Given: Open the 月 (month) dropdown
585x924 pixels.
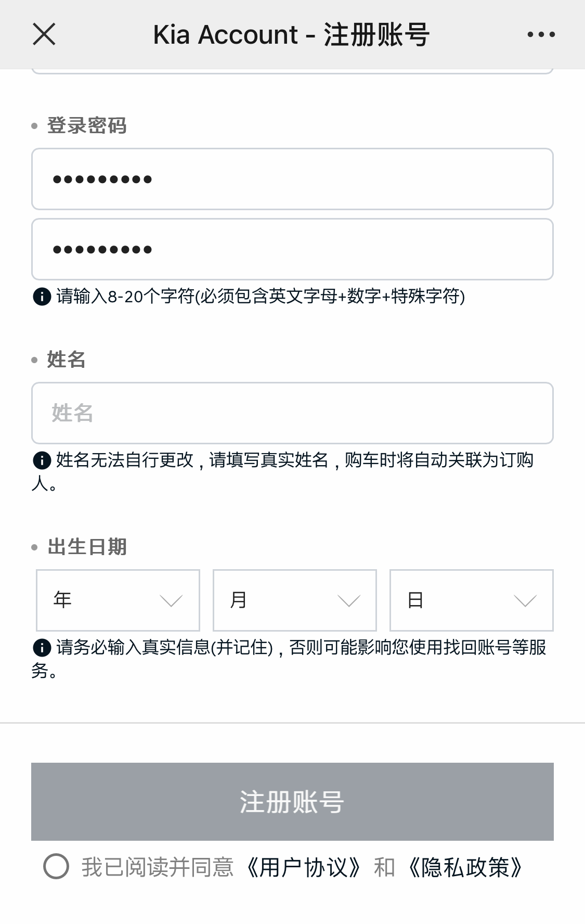Looking at the screenshot, I should [x=294, y=600].
